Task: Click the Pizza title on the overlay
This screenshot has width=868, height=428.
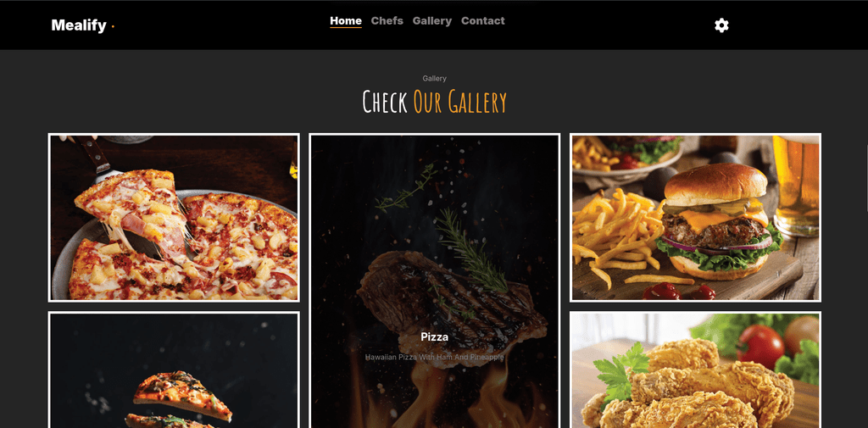Action: pyautogui.click(x=435, y=336)
